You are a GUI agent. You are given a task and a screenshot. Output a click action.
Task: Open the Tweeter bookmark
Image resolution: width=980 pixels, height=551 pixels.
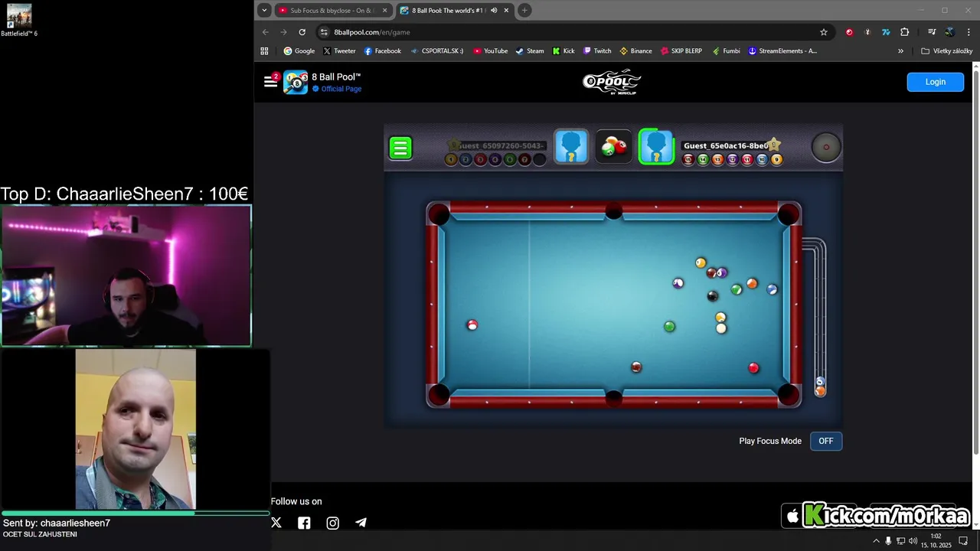tap(339, 51)
